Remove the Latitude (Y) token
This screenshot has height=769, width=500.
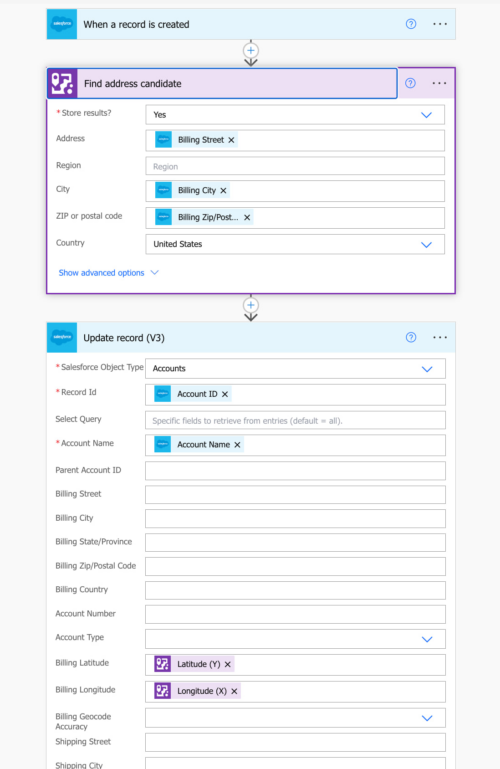(227, 665)
